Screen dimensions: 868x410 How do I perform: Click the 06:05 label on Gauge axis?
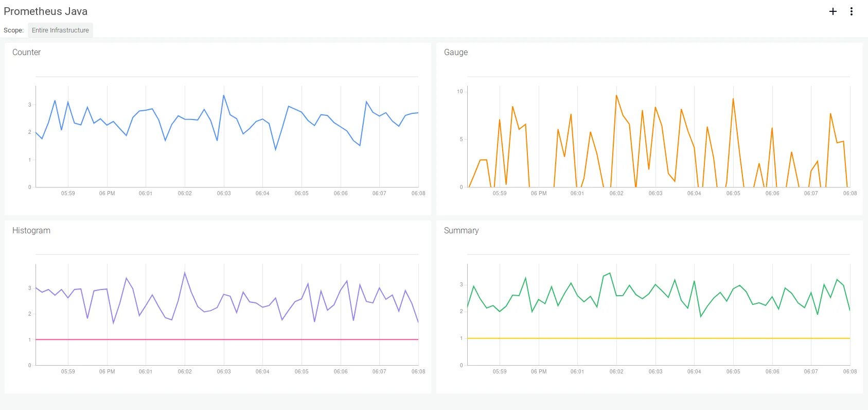pos(733,194)
